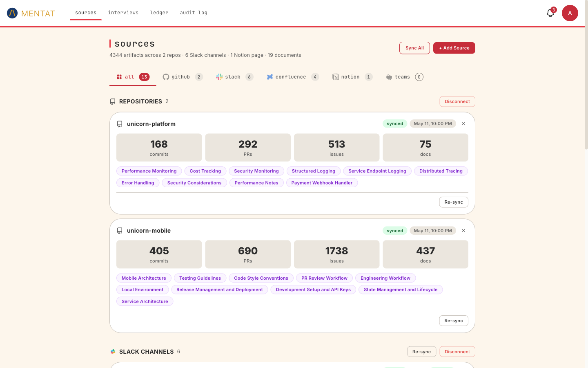Remove unicorn-platform with the X icon
Image resolution: width=588 pixels, height=368 pixels.
[463, 123]
